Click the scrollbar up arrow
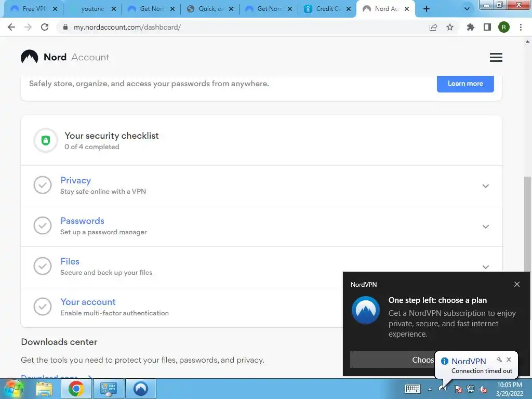532x399 pixels. [527, 42]
